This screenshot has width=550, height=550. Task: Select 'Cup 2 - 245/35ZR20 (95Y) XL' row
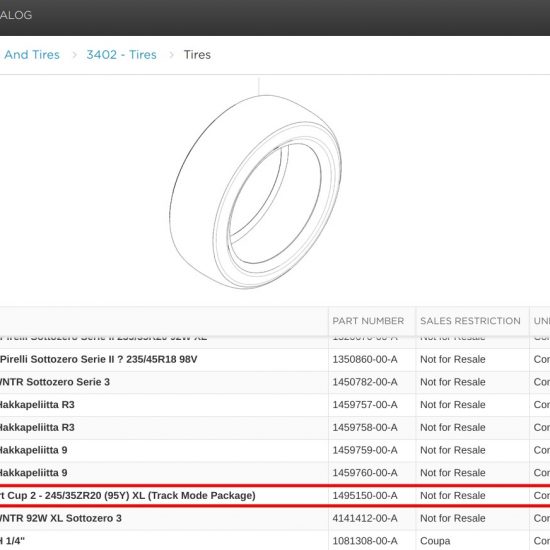pos(275,496)
